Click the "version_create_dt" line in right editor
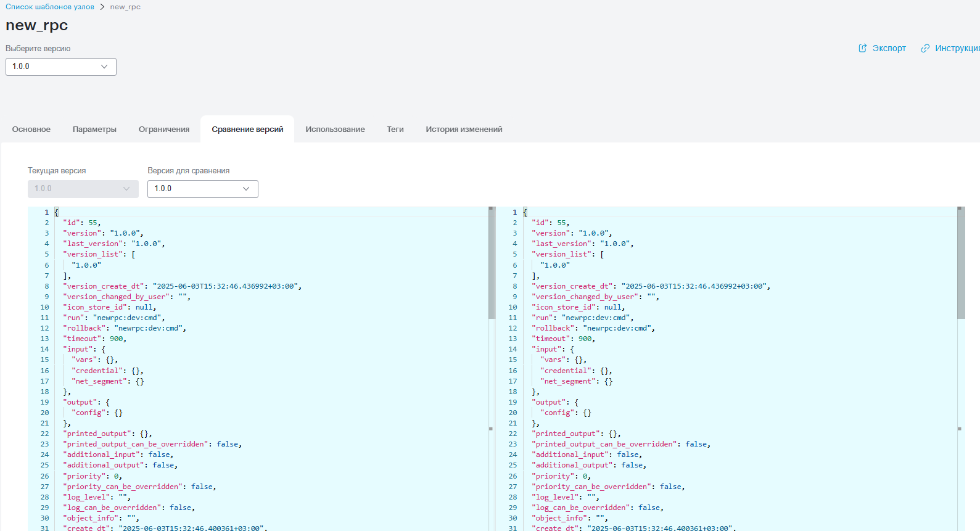 tap(651, 286)
